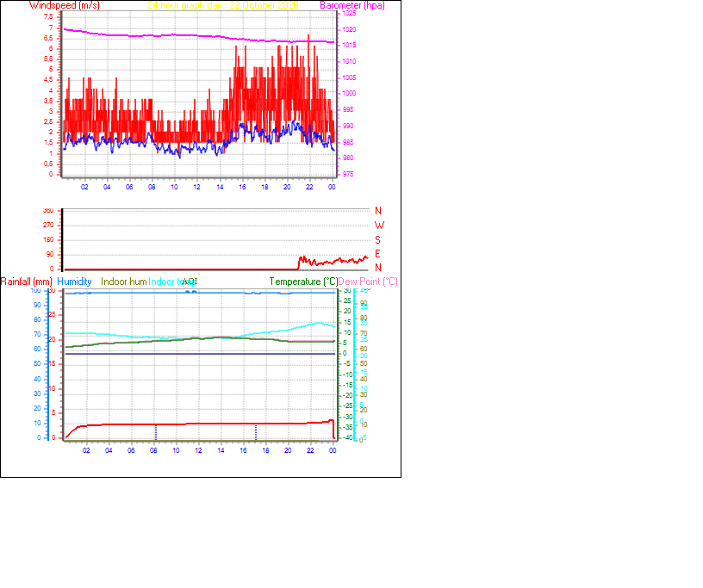The height and width of the screenshot is (588, 703).
Task: Select the 1025 barometer scale value
Action: point(349,14)
